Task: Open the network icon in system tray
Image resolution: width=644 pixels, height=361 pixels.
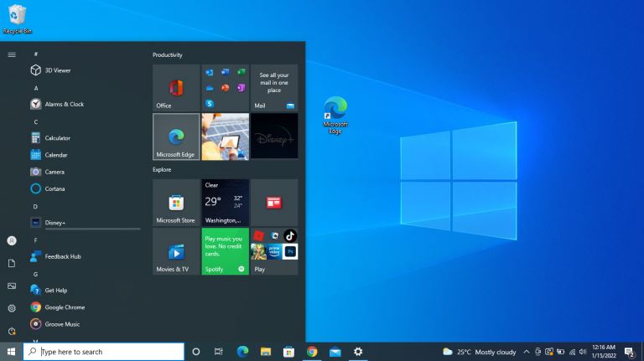Action: pos(572,352)
